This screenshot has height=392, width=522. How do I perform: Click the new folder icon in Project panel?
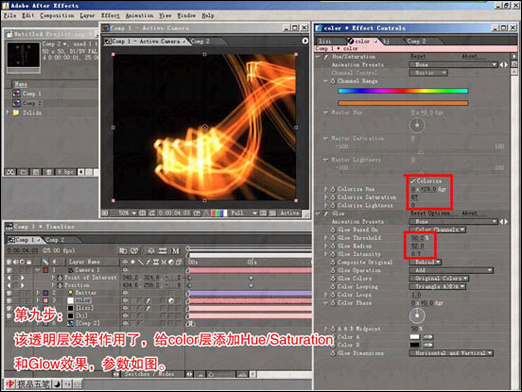coord(23,172)
